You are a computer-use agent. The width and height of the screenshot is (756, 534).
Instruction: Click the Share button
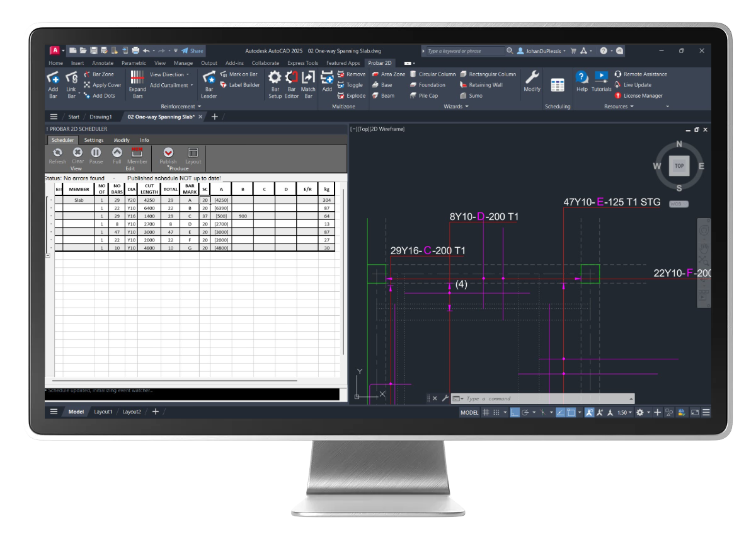(192, 50)
